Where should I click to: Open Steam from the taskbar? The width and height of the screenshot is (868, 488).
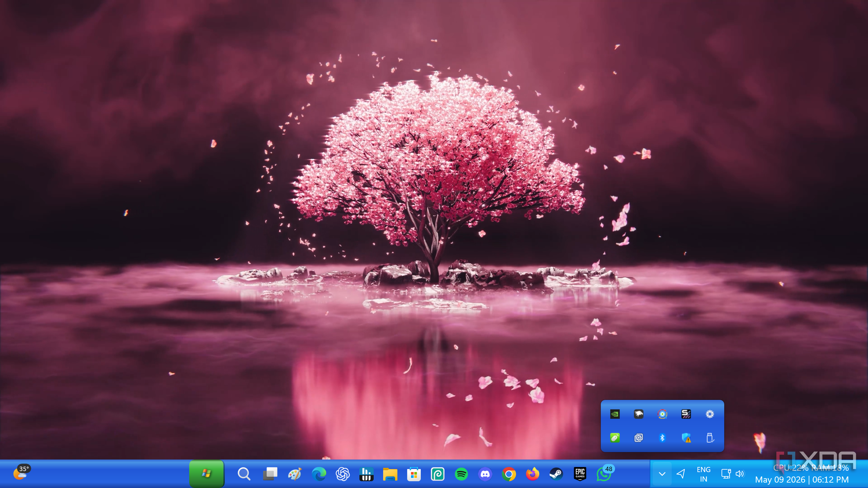tap(556, 474)
